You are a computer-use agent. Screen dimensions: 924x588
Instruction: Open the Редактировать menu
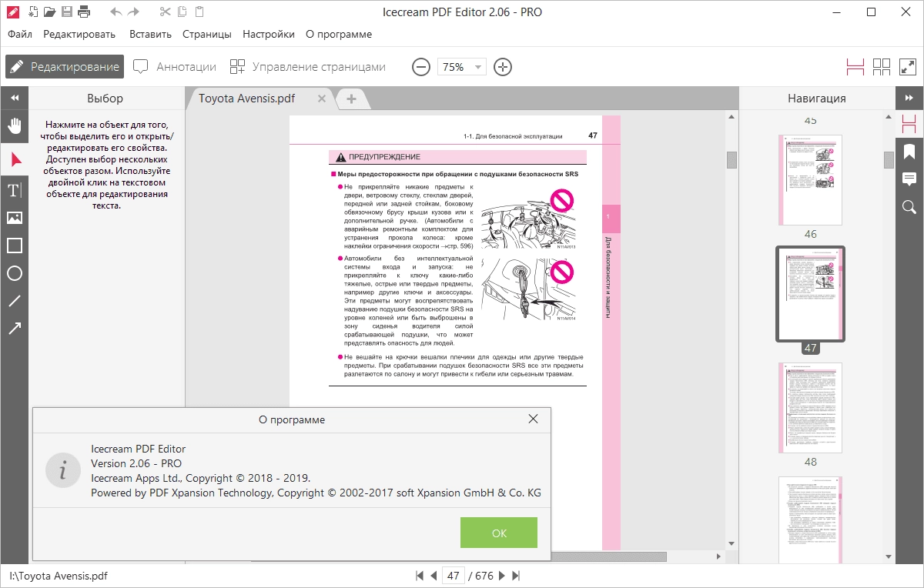[x=79, y=34]
